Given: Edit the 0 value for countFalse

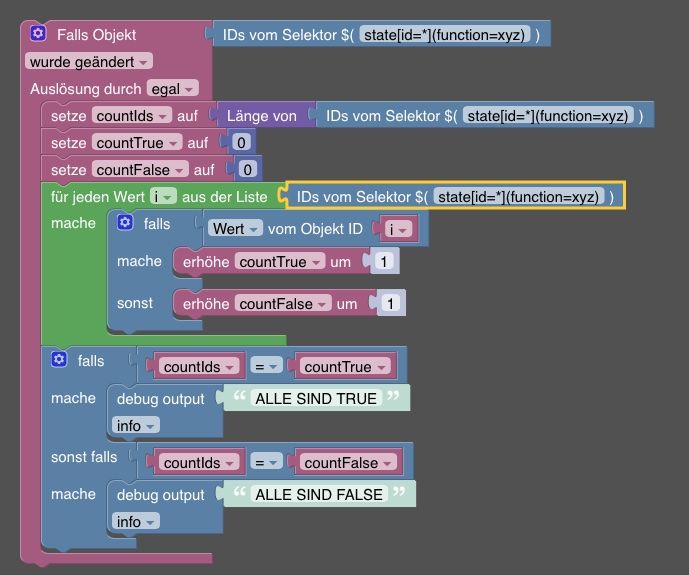Looking at the screenshot, I should [247, 170].
